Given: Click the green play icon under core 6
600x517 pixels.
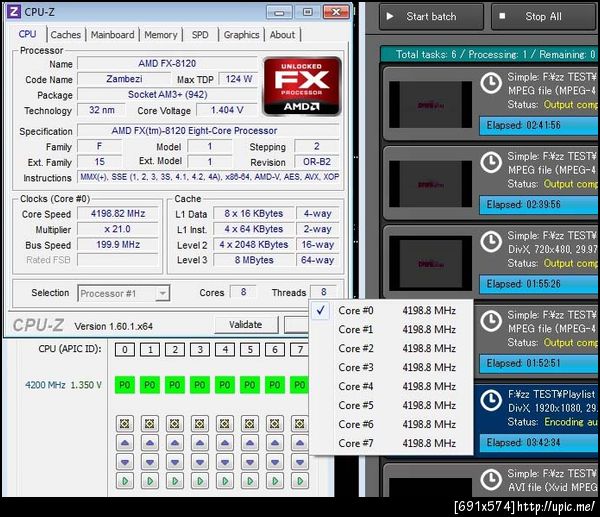Looking at the screenshot, I should (x=275, y=481).
